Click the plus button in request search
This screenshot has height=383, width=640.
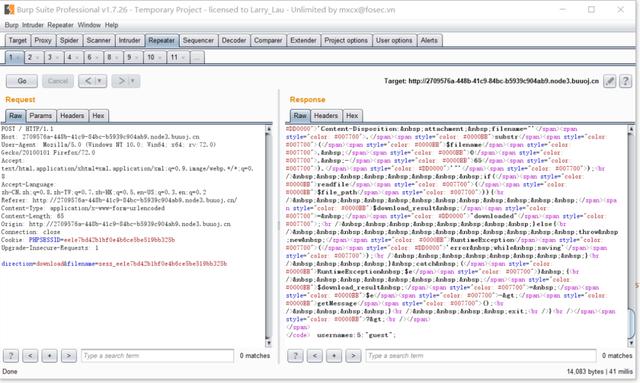49,356
